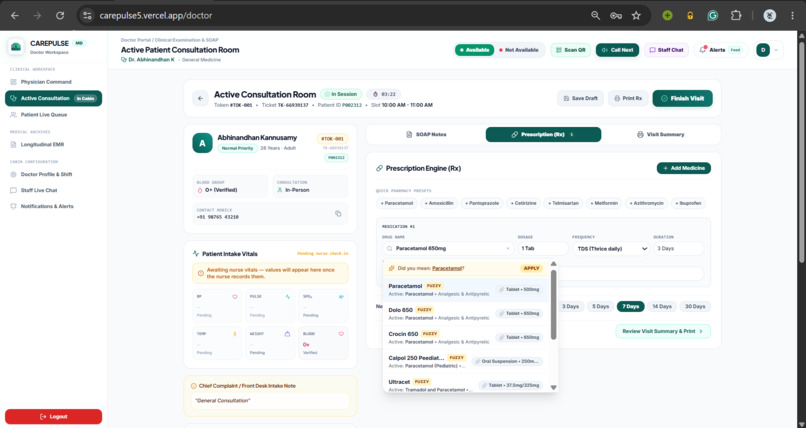Click the Finish Visit button
The height and width of the screenshot is (428, 806).
683,98
